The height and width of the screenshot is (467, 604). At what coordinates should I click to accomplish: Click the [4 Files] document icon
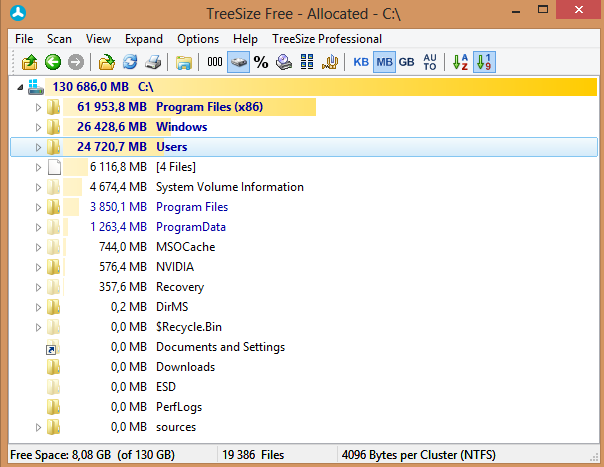pyautogui.click(x=54, y=167)
